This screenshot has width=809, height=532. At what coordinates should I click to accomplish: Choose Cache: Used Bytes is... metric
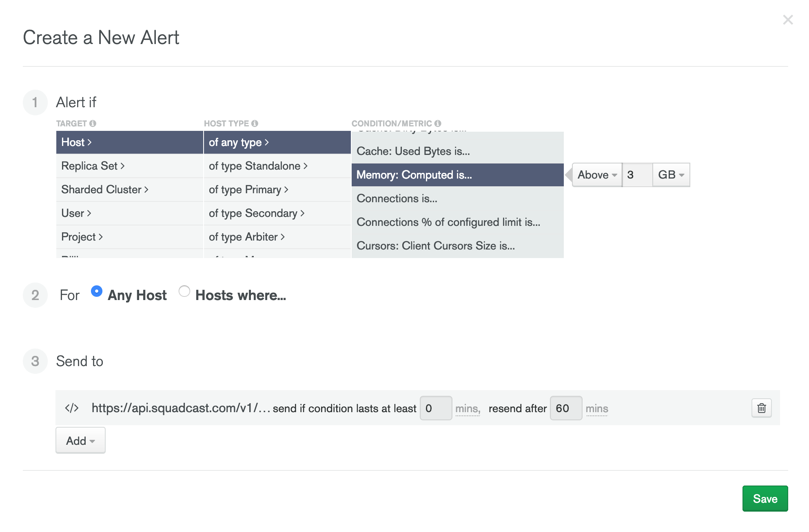[x=413, y=151]
